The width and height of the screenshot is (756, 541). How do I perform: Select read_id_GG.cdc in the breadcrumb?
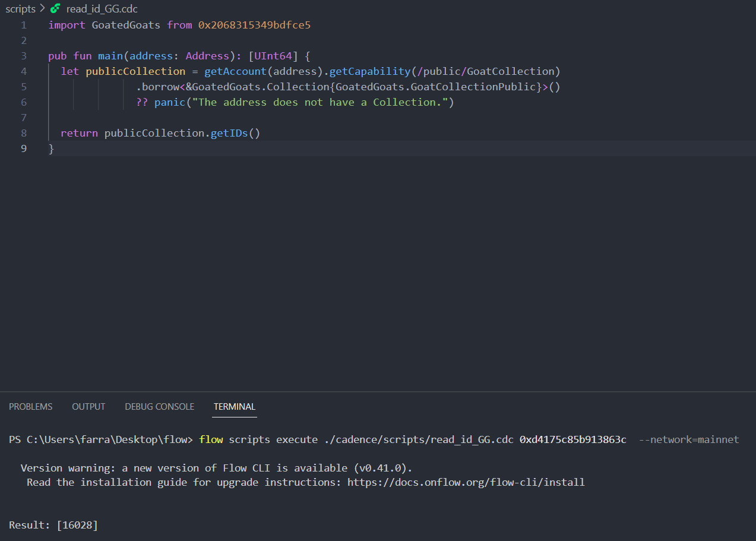[102, 9]
